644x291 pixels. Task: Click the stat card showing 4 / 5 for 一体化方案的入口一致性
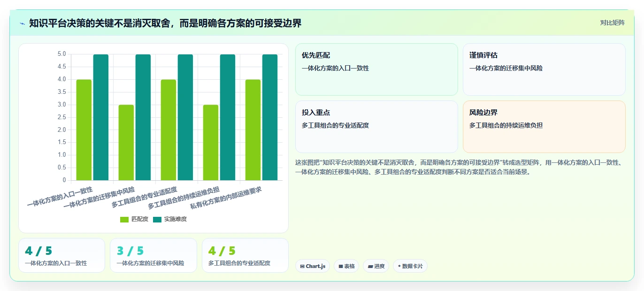pos(61,255)
